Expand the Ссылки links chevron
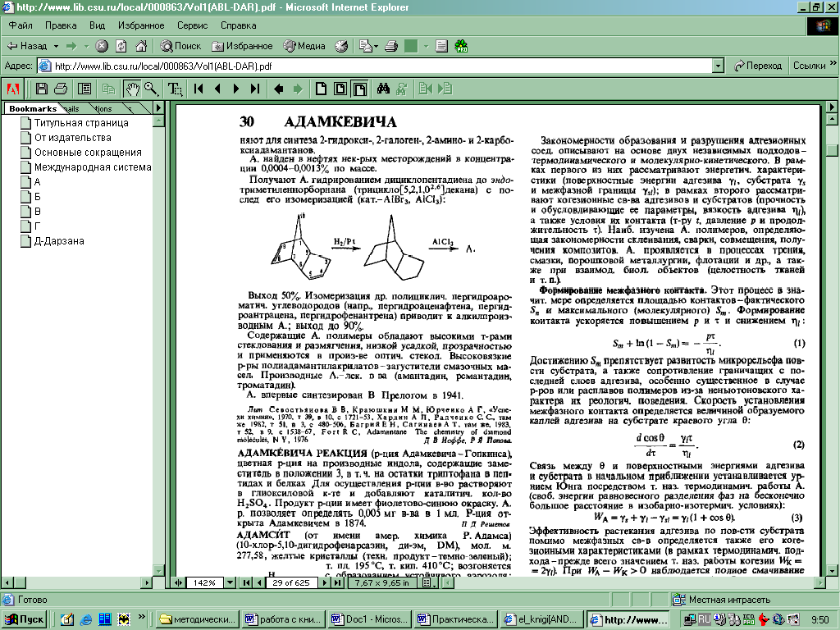This screenshot has width=840, height=630. 833,63
